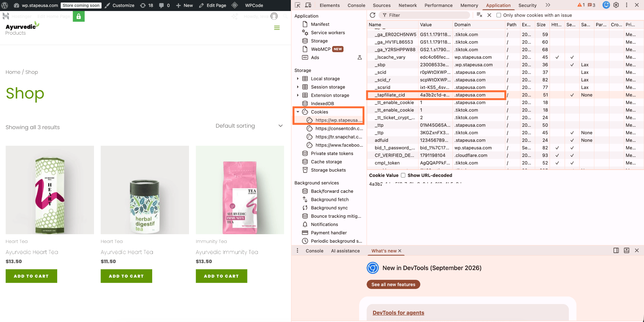Screen dimensions: 644x322
Task: Open the DevTools for agents link
Action: [398, 313]
